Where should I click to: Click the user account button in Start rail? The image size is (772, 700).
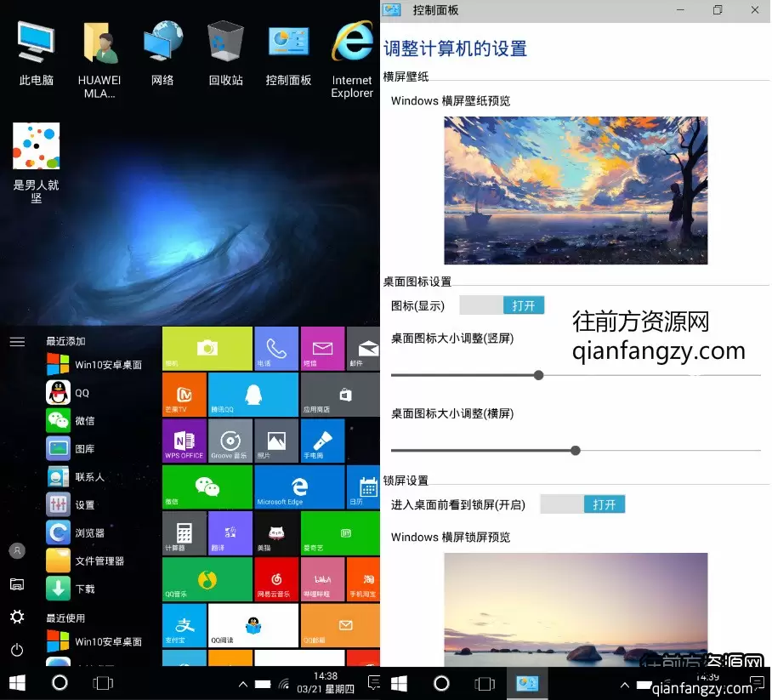[x=17, y=551]
